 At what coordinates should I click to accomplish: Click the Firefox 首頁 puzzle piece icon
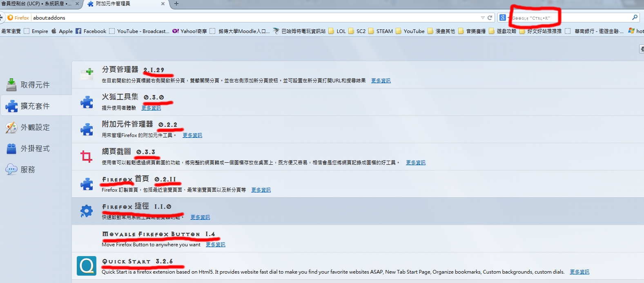(x=87, y=184)
